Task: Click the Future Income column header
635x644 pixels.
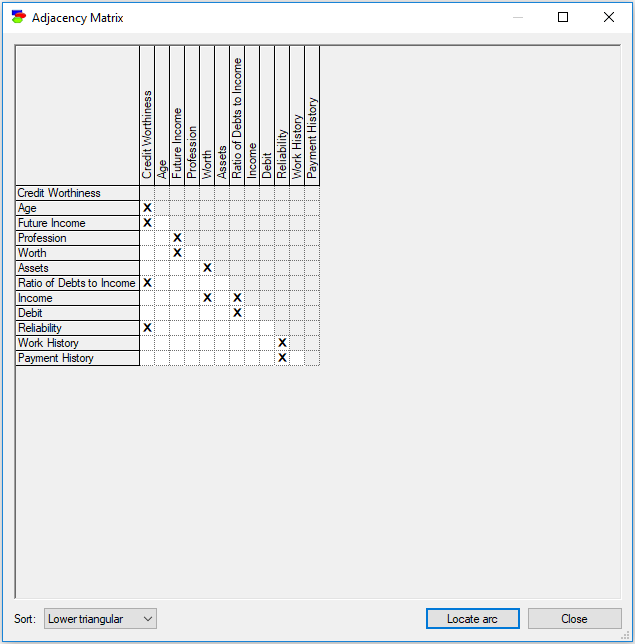Action: (x=177, y=115)
